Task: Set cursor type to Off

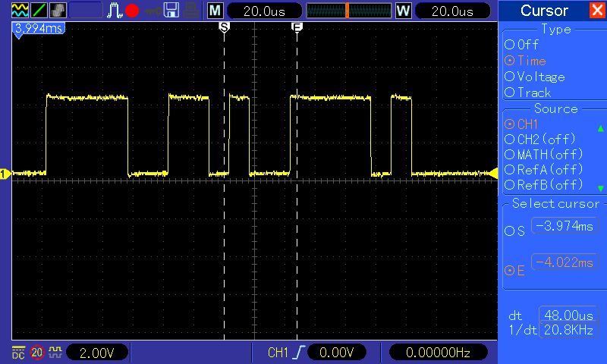Action: (x=521, y=45)
